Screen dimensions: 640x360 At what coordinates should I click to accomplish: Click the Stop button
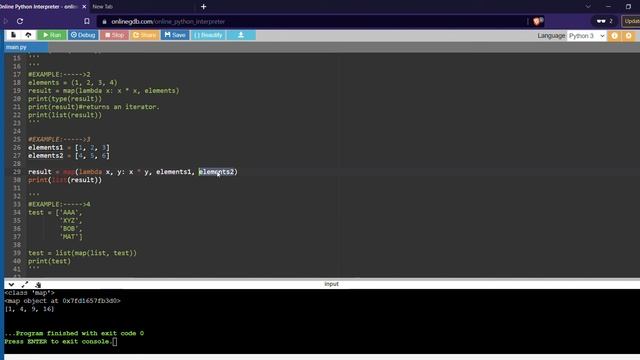tap(114, 35)
